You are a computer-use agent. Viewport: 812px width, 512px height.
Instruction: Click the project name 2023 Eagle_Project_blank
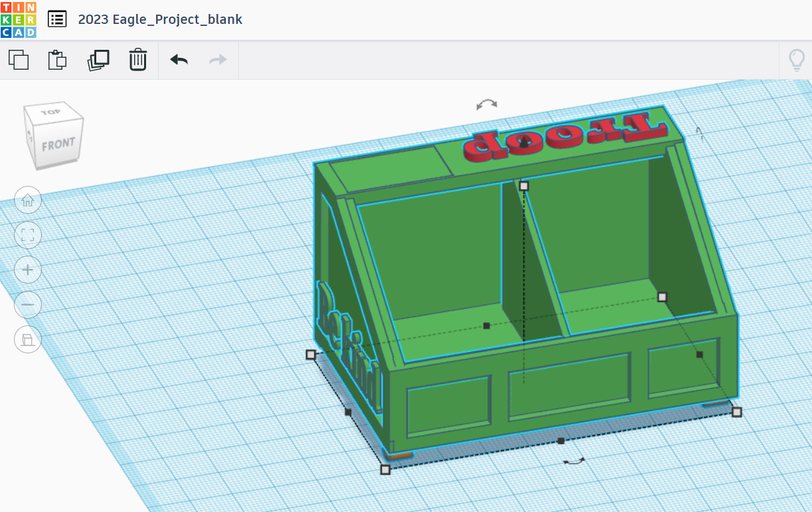click(x=160, y=19)
